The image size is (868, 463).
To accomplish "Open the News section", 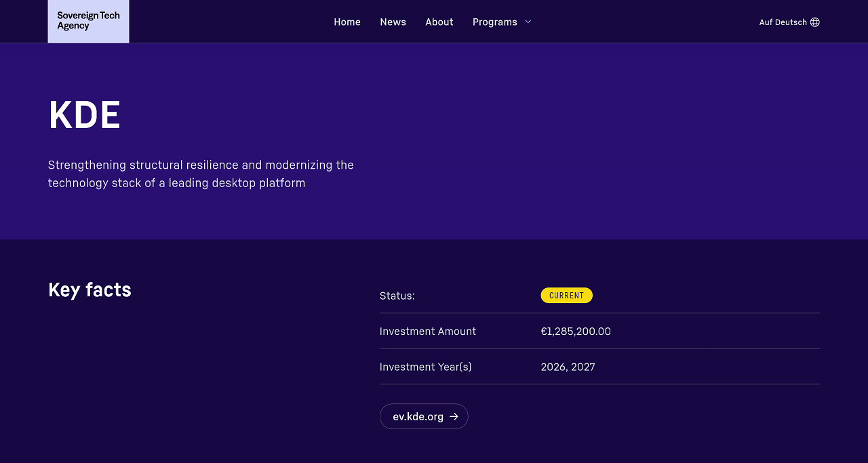I will (x=393, y=22).
